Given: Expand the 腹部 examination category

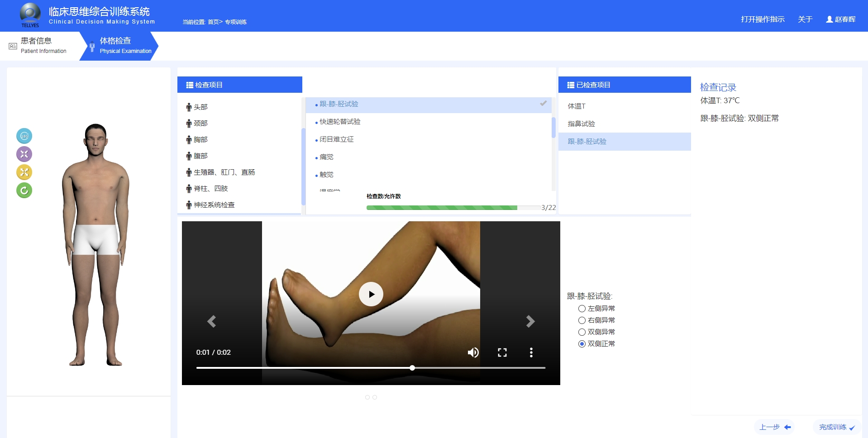Looking at the screenshot, I should pyautogui.click(x=197, y=156).
